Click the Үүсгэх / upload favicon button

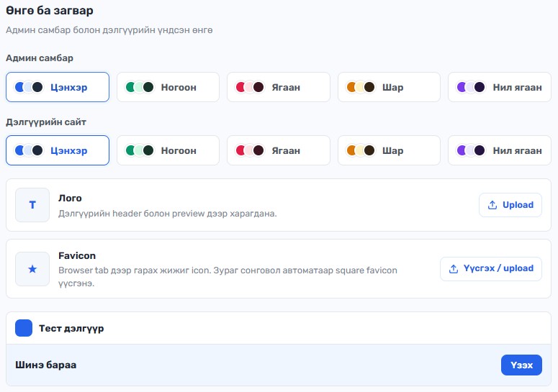pos(491,269)
